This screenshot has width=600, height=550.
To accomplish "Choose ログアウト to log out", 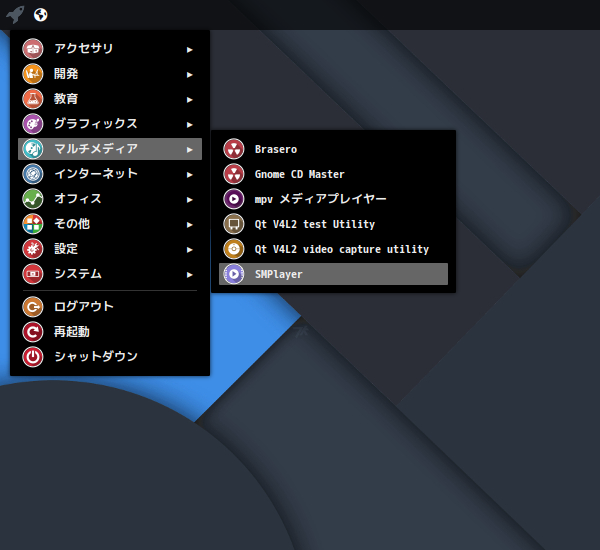I will tap(110, 307).
